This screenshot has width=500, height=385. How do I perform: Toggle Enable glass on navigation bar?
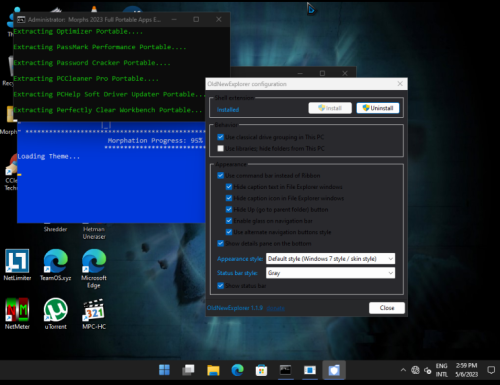point(229,221)
